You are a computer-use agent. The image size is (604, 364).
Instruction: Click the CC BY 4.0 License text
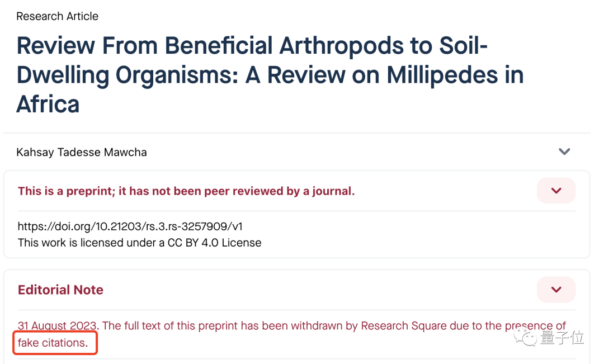coord(214,243)
